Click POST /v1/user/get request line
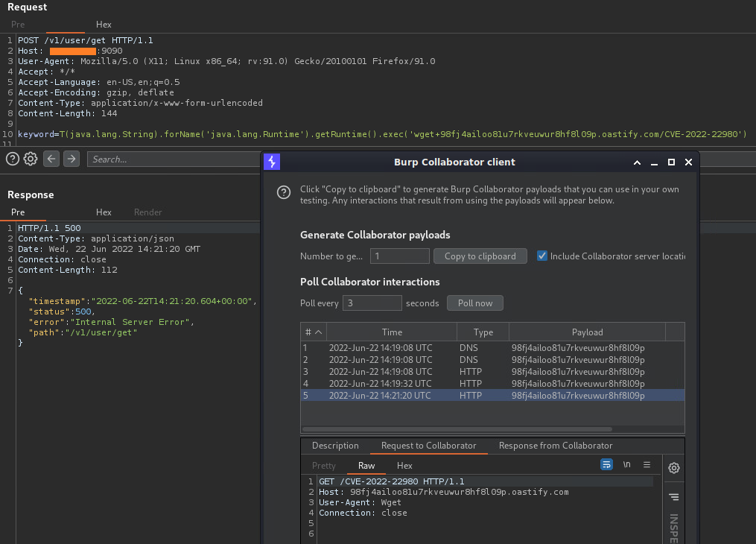Viewport: 756px width, 544px height. point(86,40)
